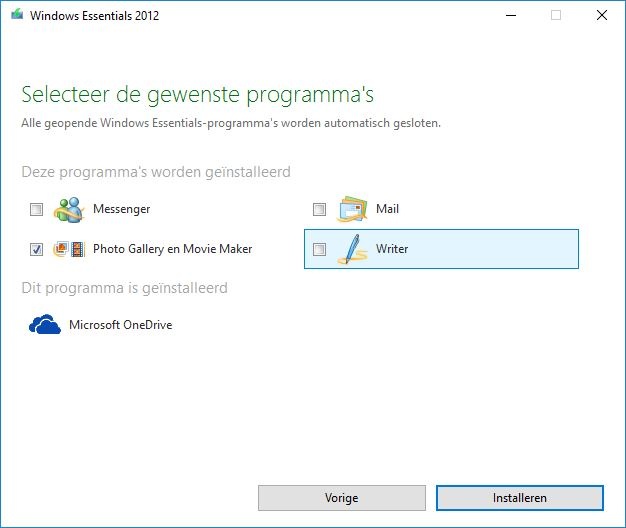Check the Writer checkbox
The width and height of the screenshot is (626, 528).
pyautogui.click(x=319, y=250)
